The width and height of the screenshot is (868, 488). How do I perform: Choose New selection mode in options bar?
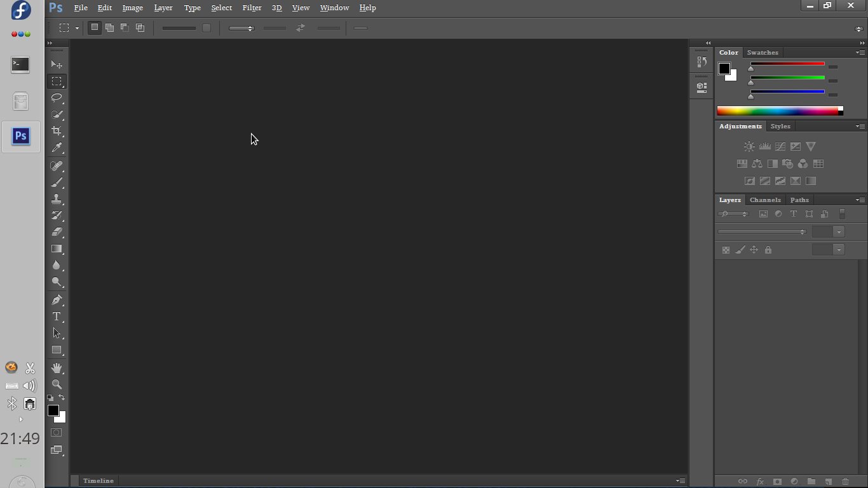94,28
